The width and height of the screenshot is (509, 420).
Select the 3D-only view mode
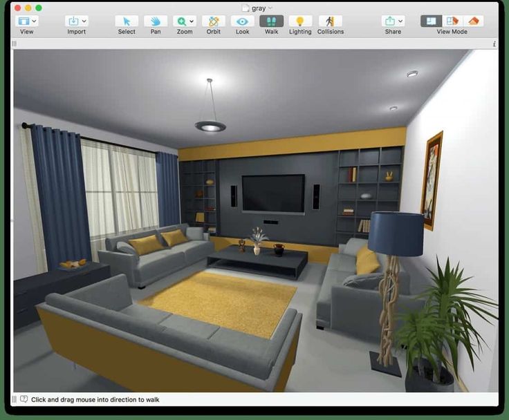pyautogui.click(x=473, y=21)
